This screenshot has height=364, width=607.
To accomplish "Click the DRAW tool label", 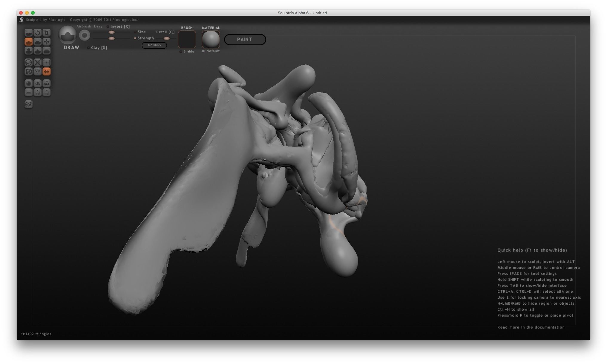I will tap(71, 48).
